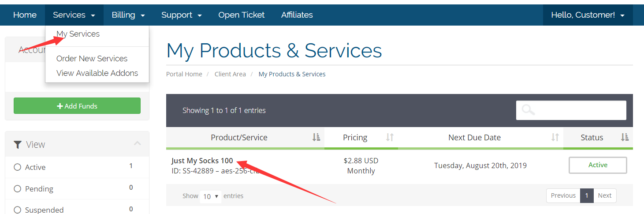Open the Hello, Customer! account menu
The width and height of the screenshot is (644, 214).
coord(588,15)
